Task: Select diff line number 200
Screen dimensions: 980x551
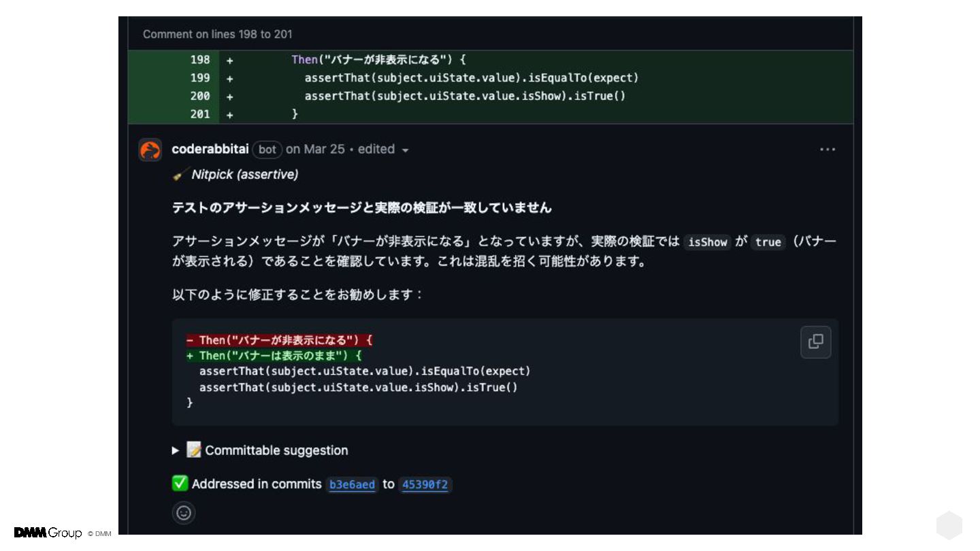Action: 200,96
